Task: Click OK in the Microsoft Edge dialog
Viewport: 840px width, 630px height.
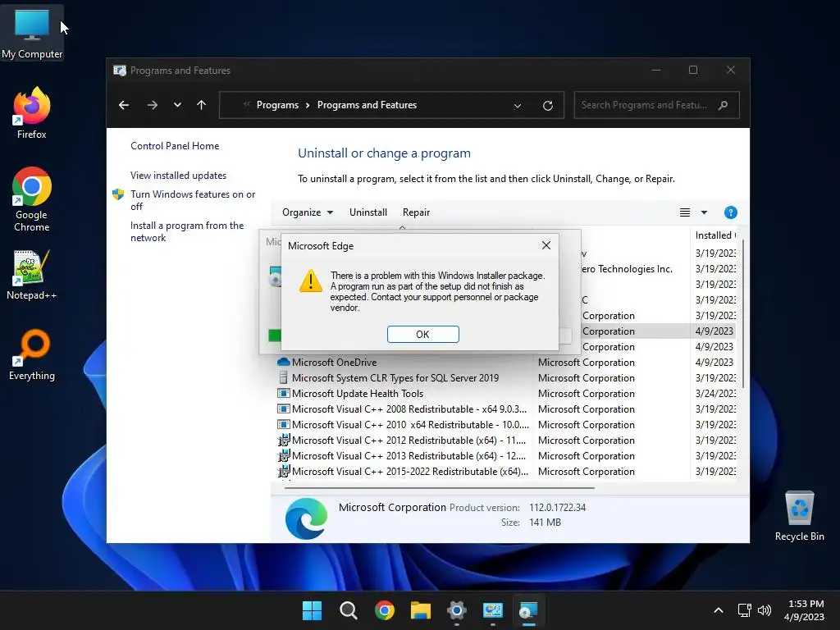Action: 422,335
